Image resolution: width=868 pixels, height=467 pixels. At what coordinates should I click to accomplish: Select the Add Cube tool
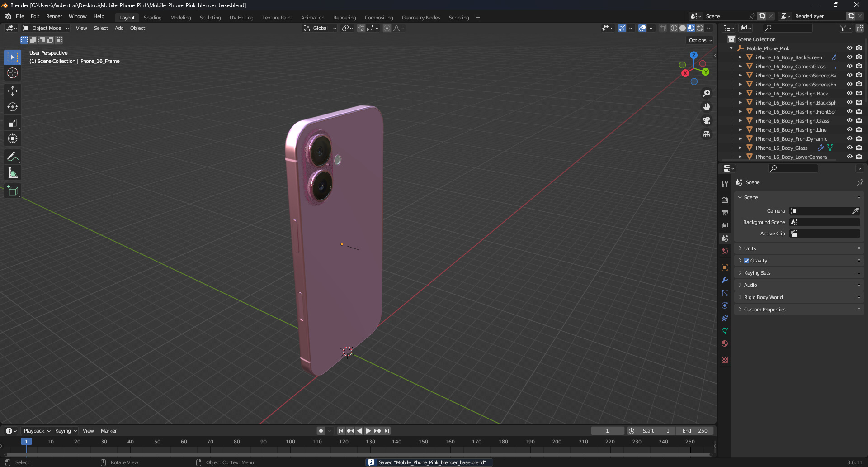pos(13,191)
